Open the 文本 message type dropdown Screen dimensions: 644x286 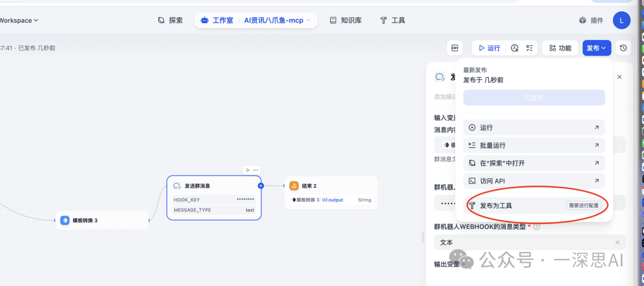coord(530,243)
